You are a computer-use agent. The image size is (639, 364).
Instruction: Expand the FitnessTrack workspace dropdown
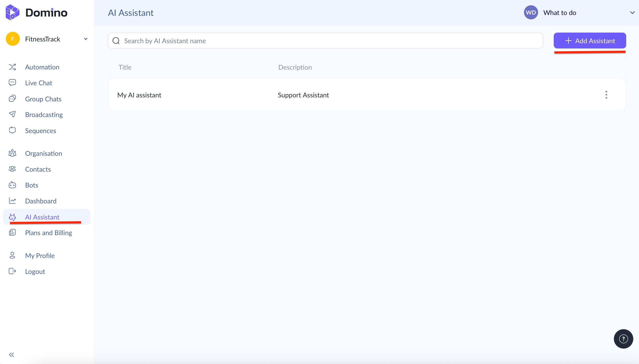coord(85,39)
